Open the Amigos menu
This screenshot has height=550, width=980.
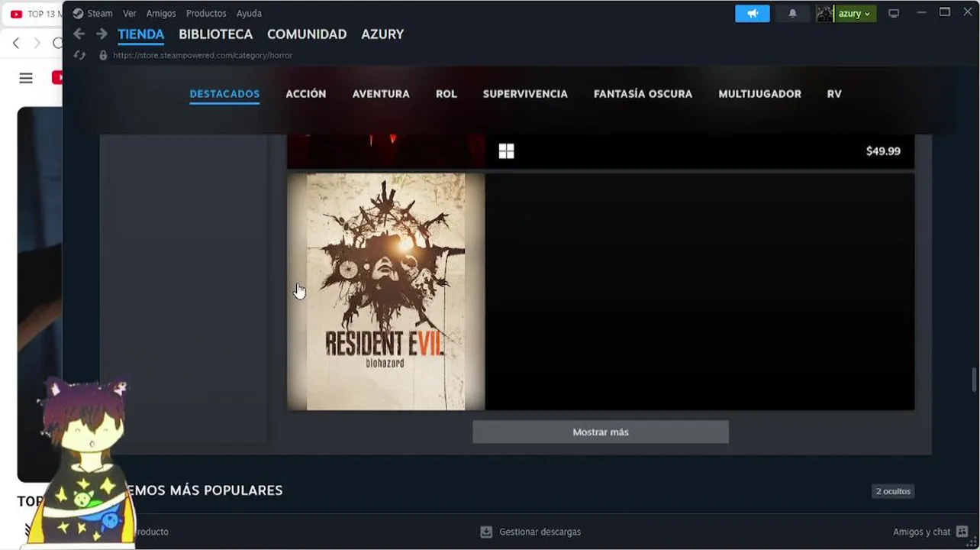(161, 13)
